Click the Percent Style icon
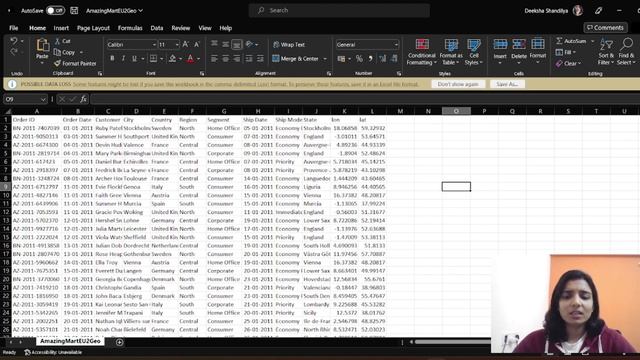The height and width of the screenshot is (360, 640). click(x=359, y=59)
